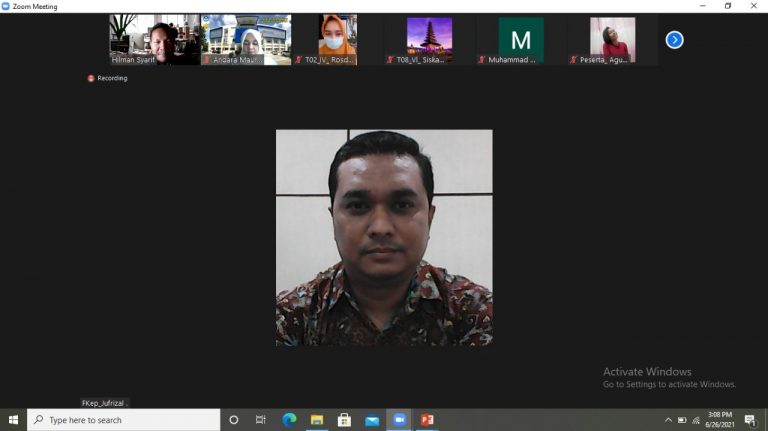Show next participants with the blue arrow

pyautogui.click(x=674, y=40)
